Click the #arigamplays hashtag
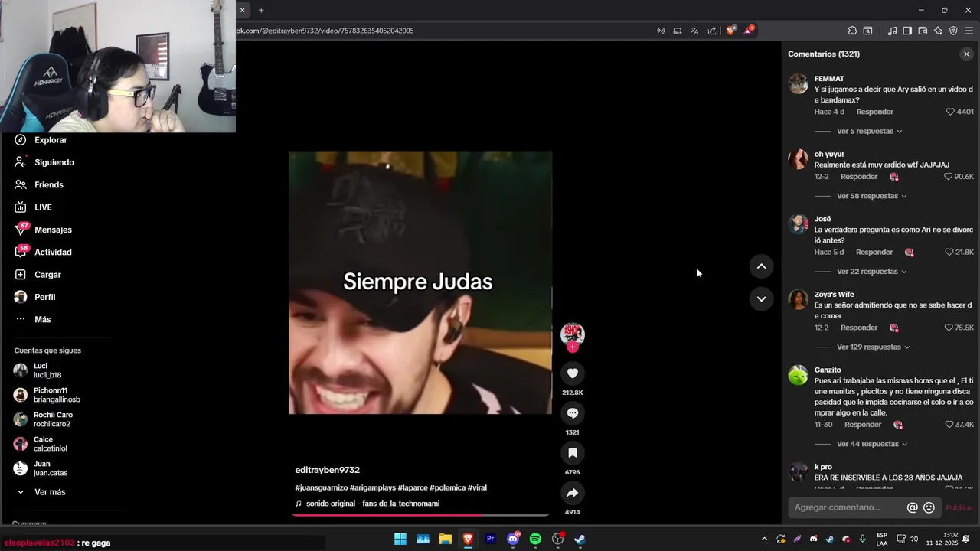980x551 pixels. [x=372, y=487]
